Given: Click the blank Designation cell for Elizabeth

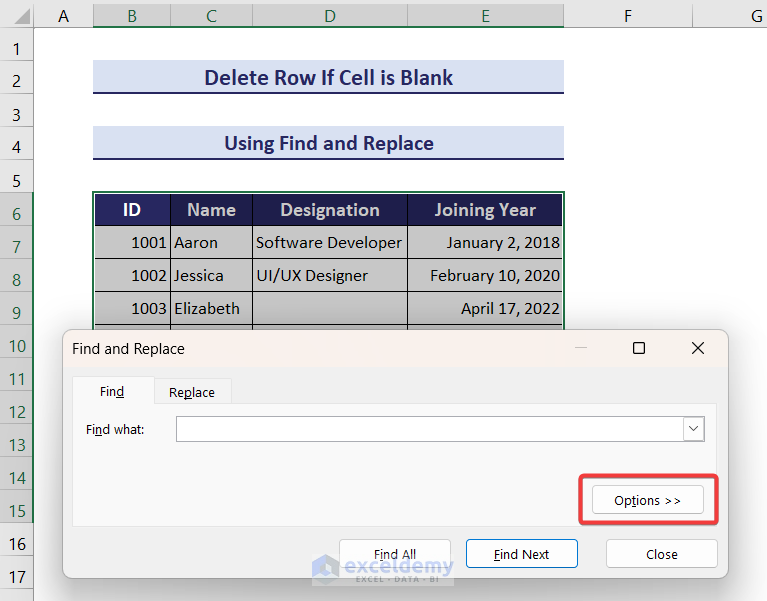Looking at the screenshot, I should [330, 308].
